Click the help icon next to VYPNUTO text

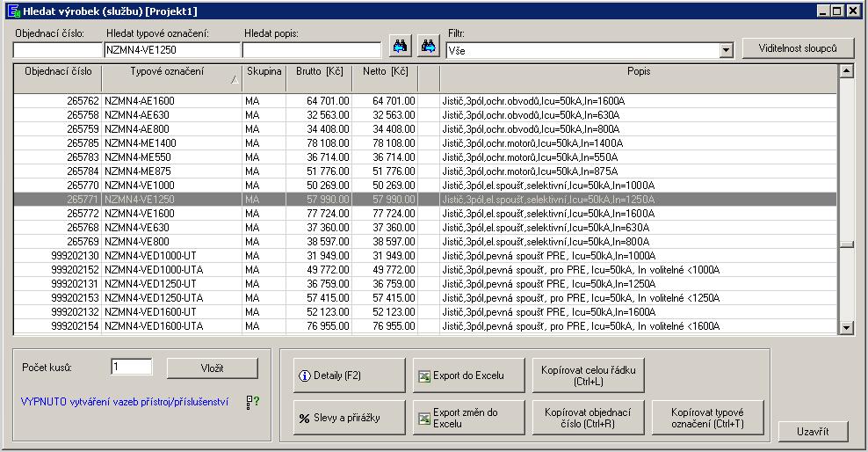(253, 402)
